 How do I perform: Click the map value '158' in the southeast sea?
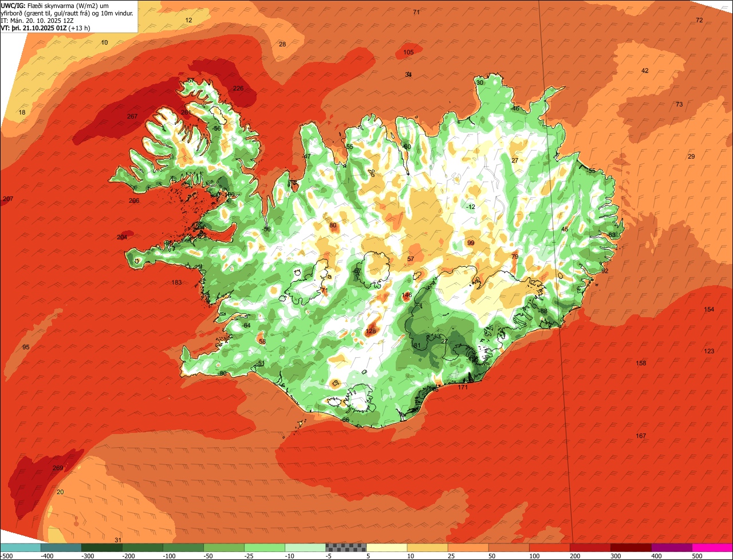click(x=641, y=363)
